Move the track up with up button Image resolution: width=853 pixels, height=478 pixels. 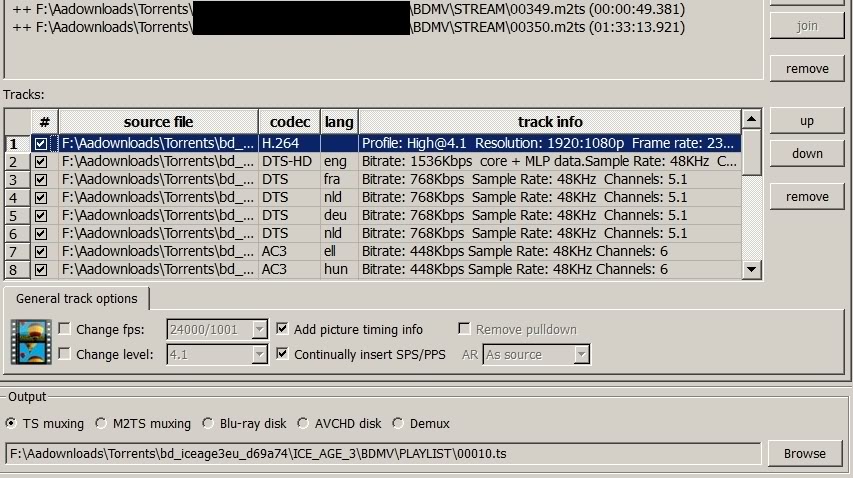[806, 121]
